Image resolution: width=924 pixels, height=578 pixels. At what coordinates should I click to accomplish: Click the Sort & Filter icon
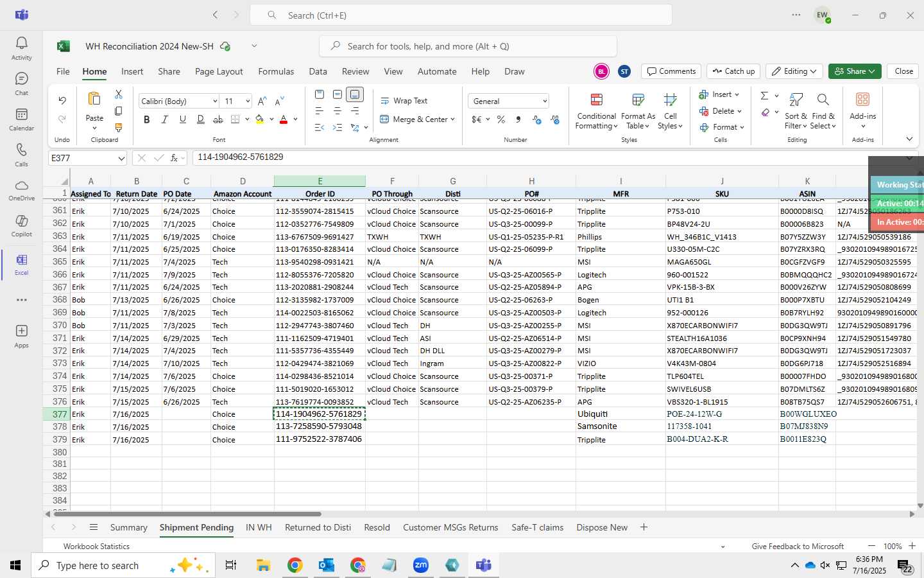click(796, 100)
